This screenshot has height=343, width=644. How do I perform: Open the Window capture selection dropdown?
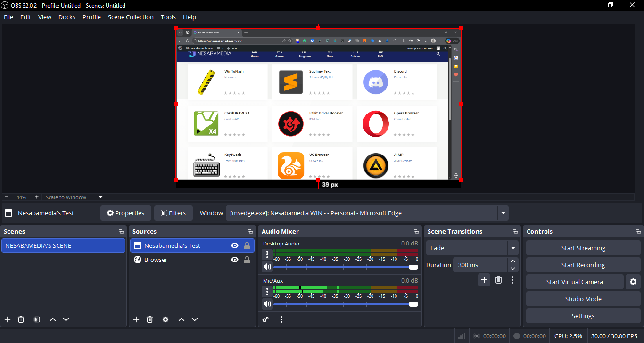pyautogui.click(x=504, y=213)
